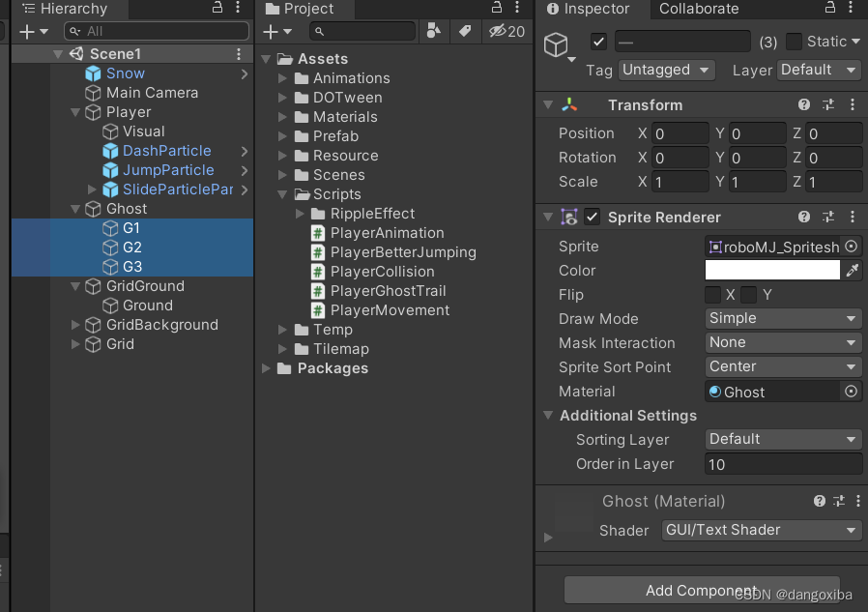Open Static flags dropdown arrow

(855, 42)
